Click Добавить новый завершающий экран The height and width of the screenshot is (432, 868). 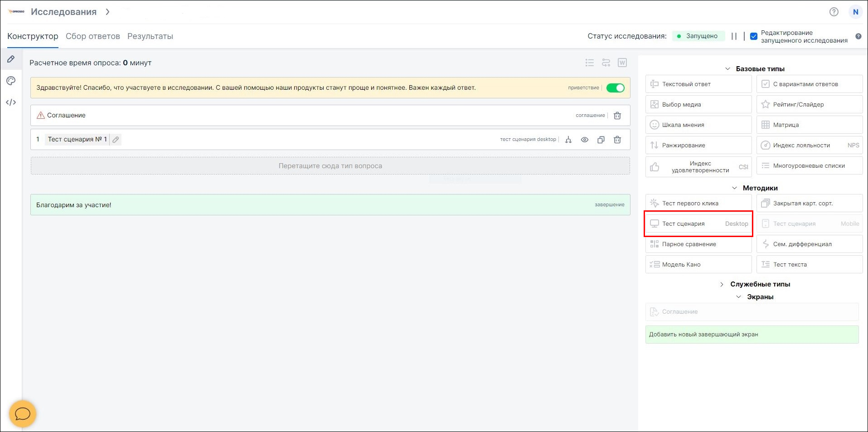(752, 335)
